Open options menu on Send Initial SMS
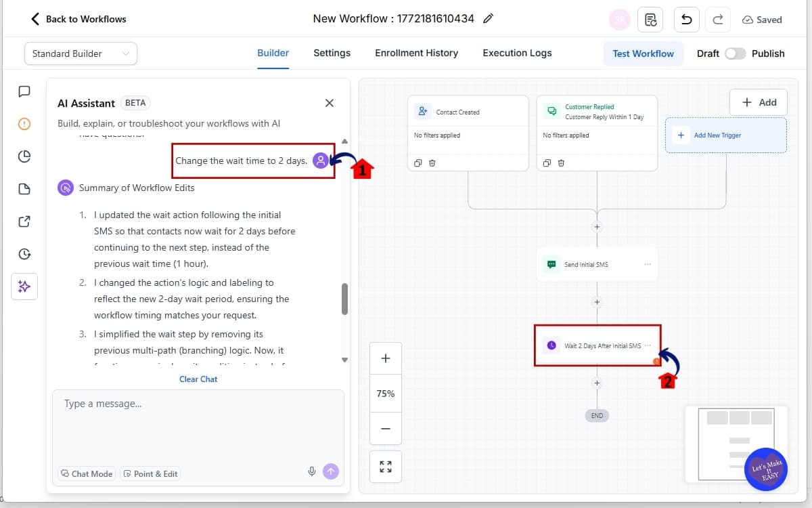The width and height of the screenshot is (812, 508). [x=648, y=264]
